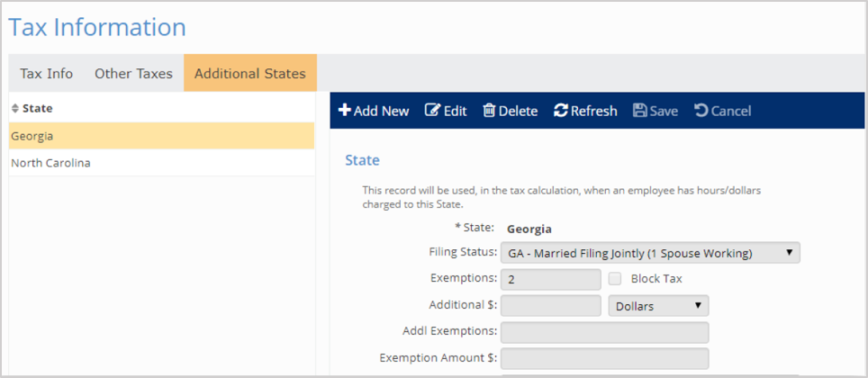This screenshot has width=868, height=378.
Task: Click the Addl Exemptions field
Action: pyautogui.click(x=604, y=332)
